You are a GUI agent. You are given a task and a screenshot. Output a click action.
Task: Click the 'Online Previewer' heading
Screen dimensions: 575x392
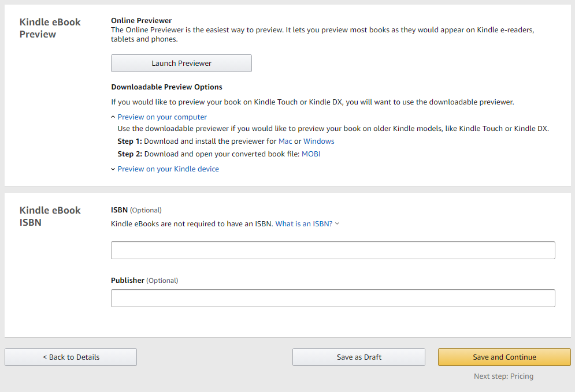pos(142,21)
